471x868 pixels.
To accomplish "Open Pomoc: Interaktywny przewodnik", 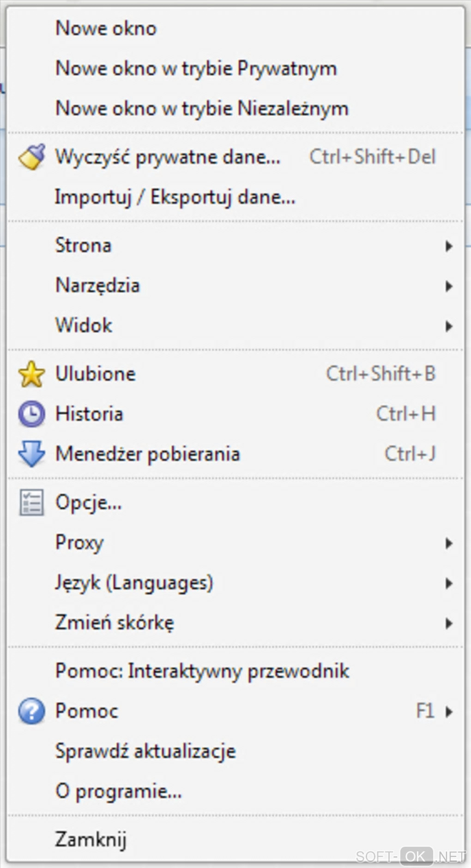I will [x=202, y=671].
